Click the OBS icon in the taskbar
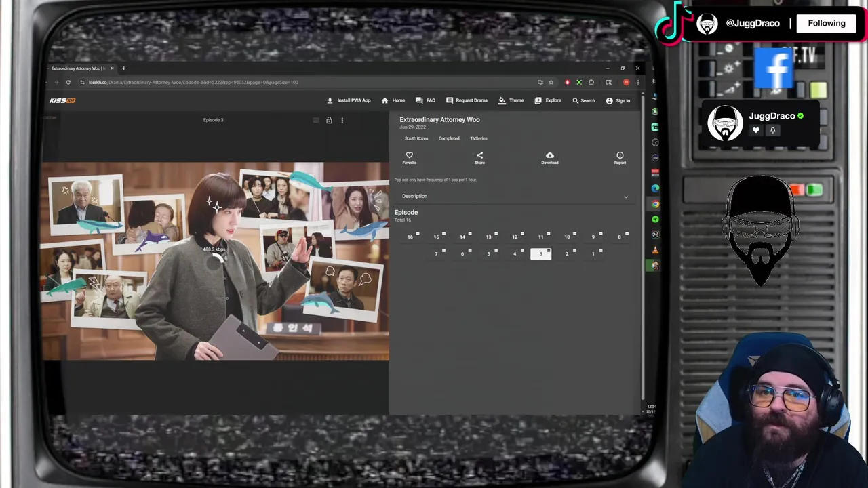This screenshot has width=868, height=488. click(x=655, y=142)
